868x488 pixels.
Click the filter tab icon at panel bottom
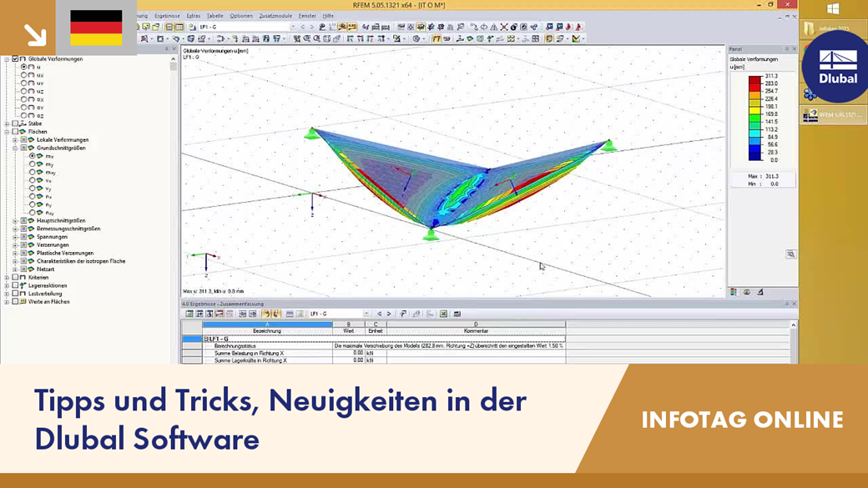point(760,292)
